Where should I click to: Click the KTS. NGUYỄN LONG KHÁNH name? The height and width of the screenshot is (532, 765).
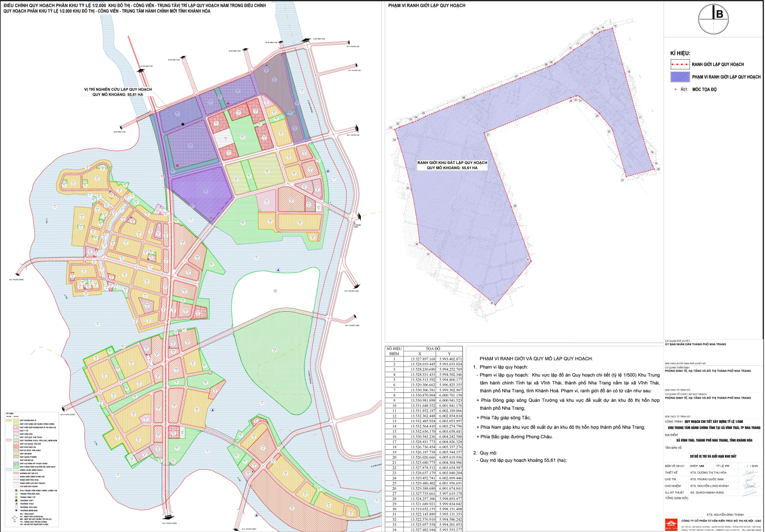(710, 486)
